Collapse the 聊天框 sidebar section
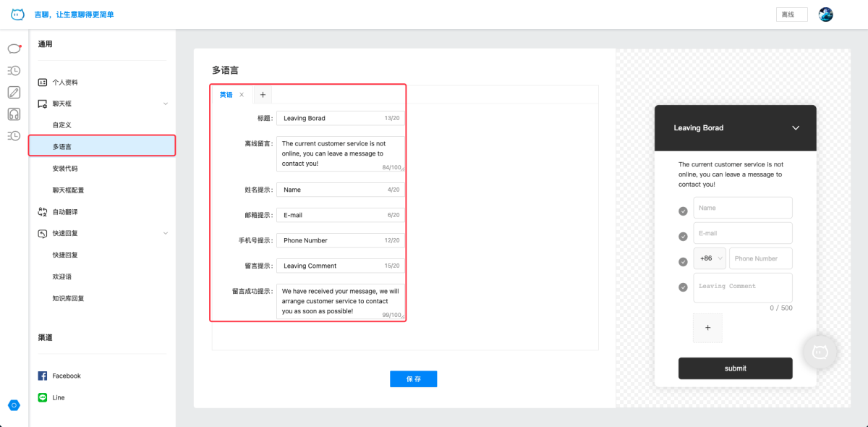 click(165, 103)
